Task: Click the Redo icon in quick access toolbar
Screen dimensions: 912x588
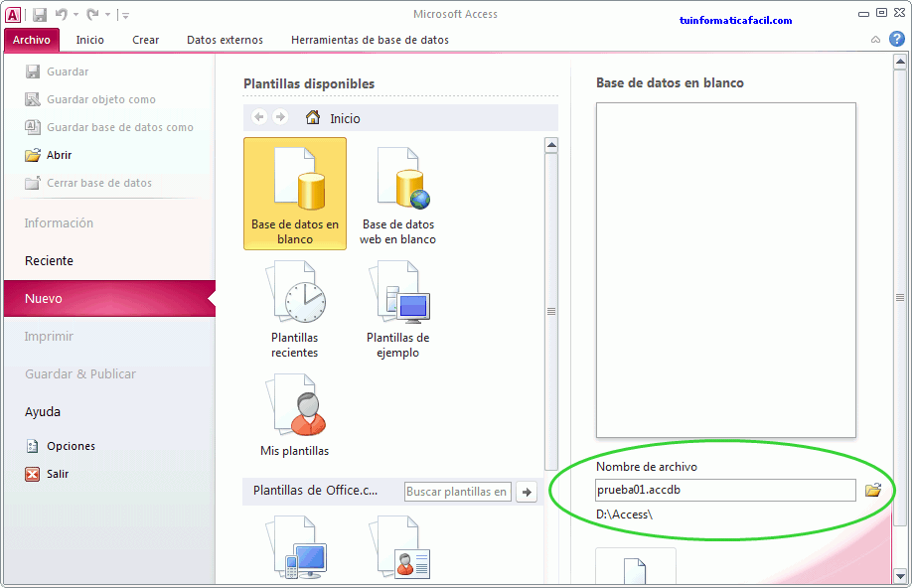Action: pyautogui.click(x=92, y=14)
